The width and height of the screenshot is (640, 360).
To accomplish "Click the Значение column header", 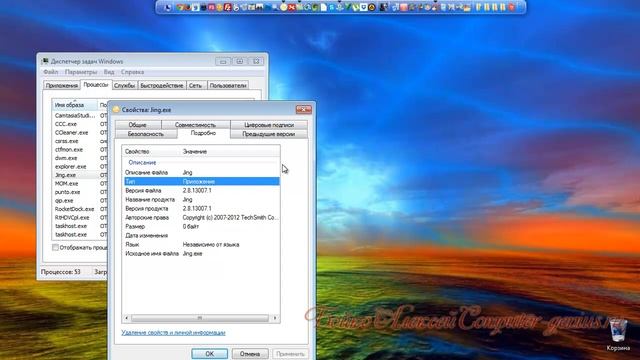I will point(230,151).
